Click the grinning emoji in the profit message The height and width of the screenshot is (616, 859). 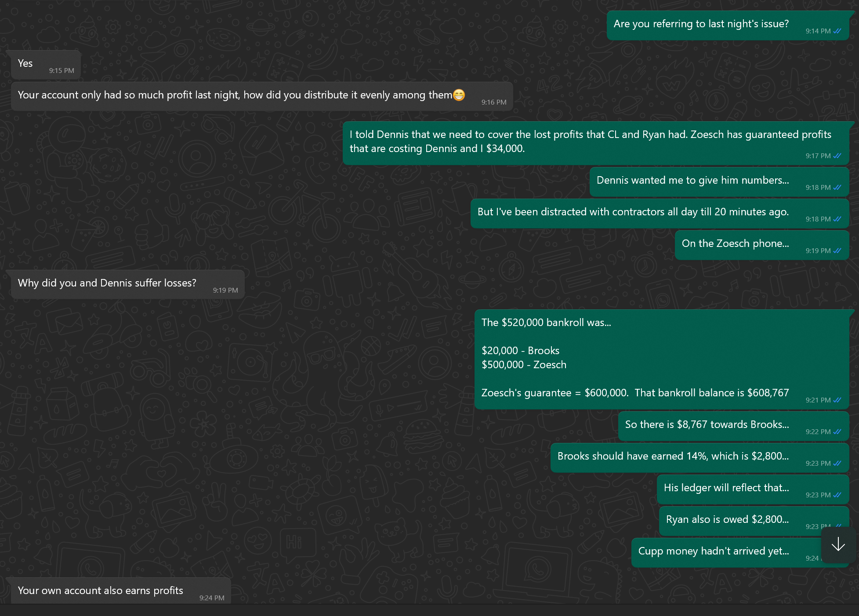[459, 95]
